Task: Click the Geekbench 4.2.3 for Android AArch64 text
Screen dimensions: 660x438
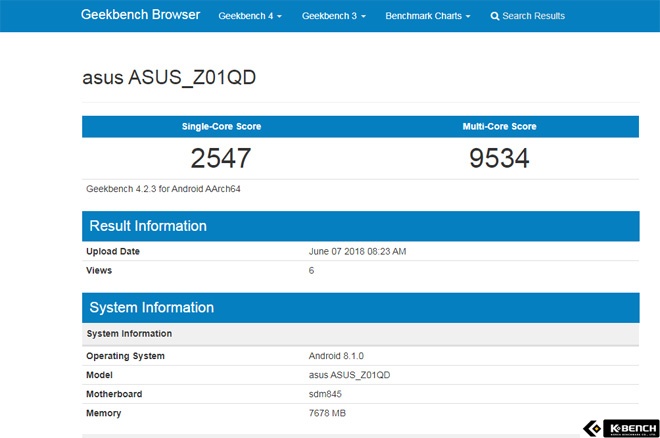Action: click(163, 189)
